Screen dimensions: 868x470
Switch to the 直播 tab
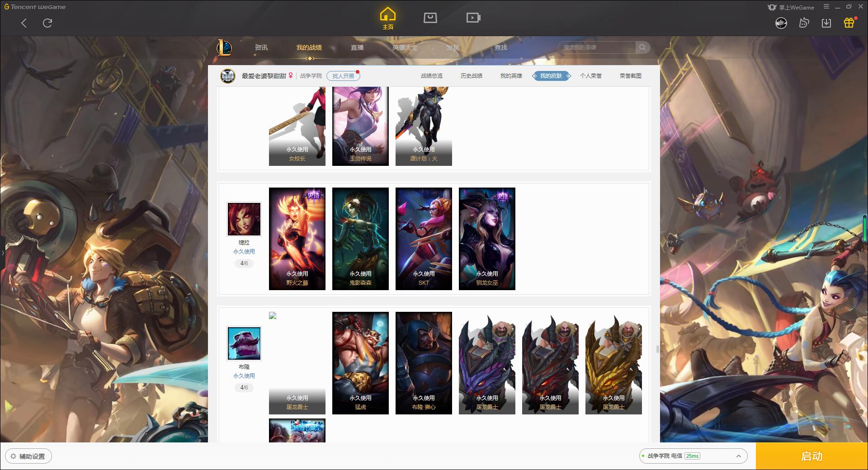(x=357, y=47)
